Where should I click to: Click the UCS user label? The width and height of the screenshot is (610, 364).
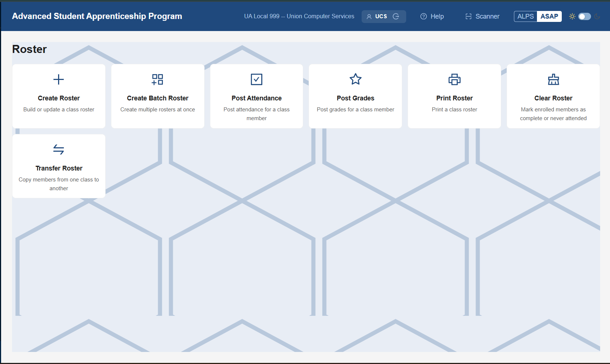pyautogui.click(x=381, y=16)
